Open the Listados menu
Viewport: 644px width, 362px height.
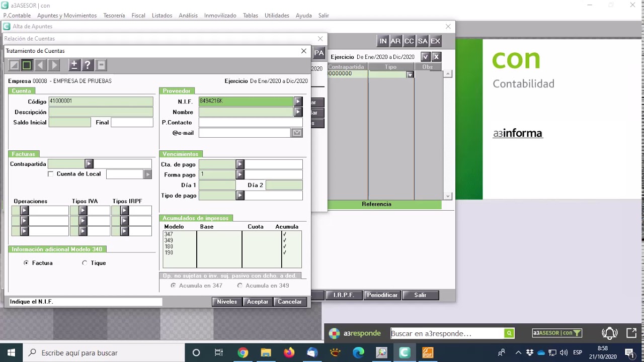pos(162,16)
